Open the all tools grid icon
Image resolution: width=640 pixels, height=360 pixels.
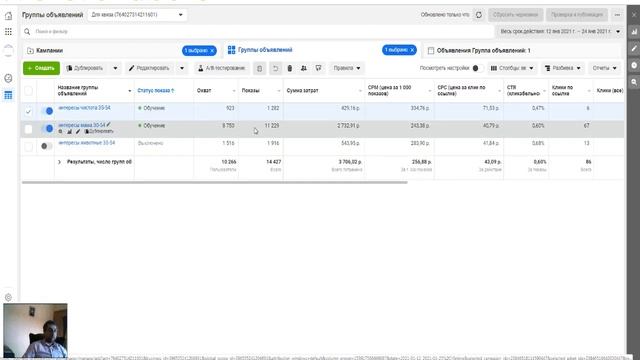coord(8,31)
